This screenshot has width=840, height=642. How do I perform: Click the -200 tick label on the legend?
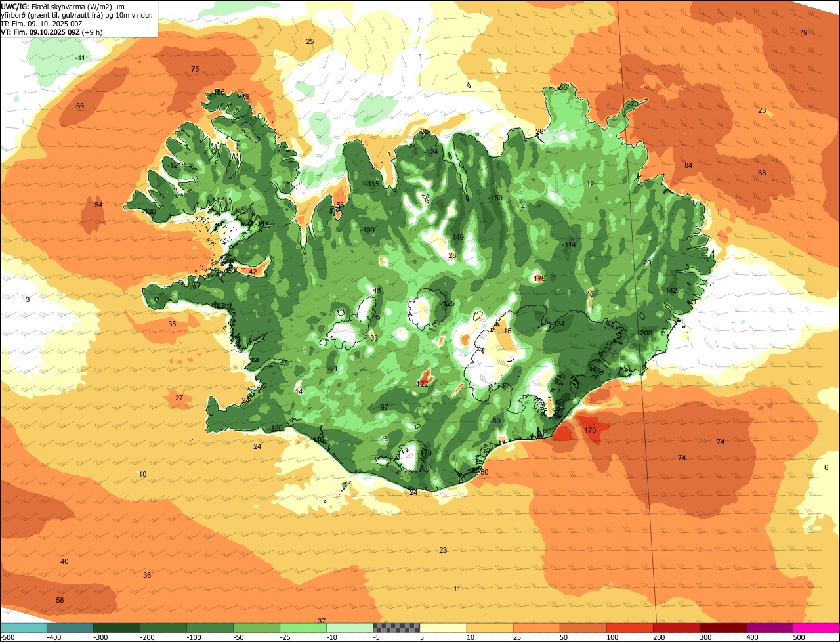coord(148,637)
